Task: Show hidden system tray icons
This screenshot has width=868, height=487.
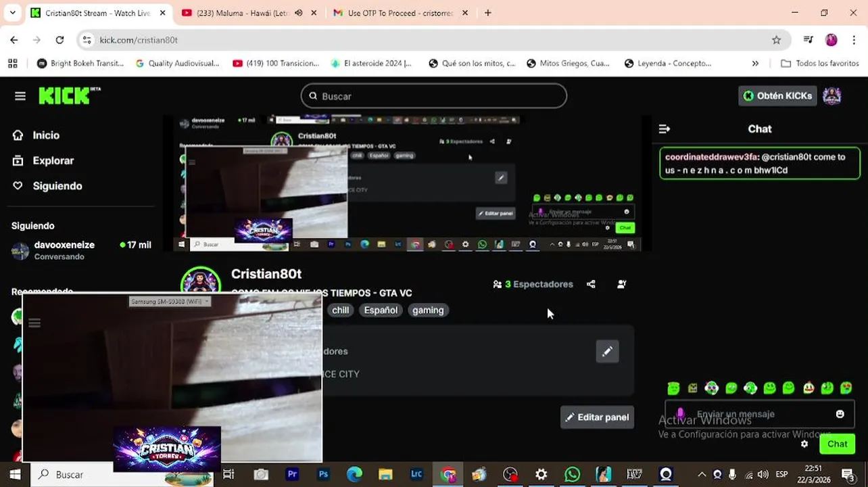Action: [702, 474]
